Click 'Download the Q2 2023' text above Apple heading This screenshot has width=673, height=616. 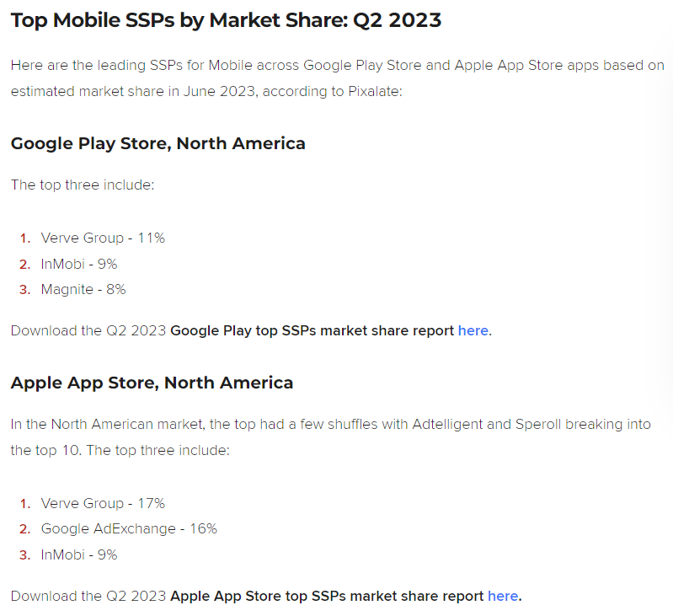pos(88,330)
